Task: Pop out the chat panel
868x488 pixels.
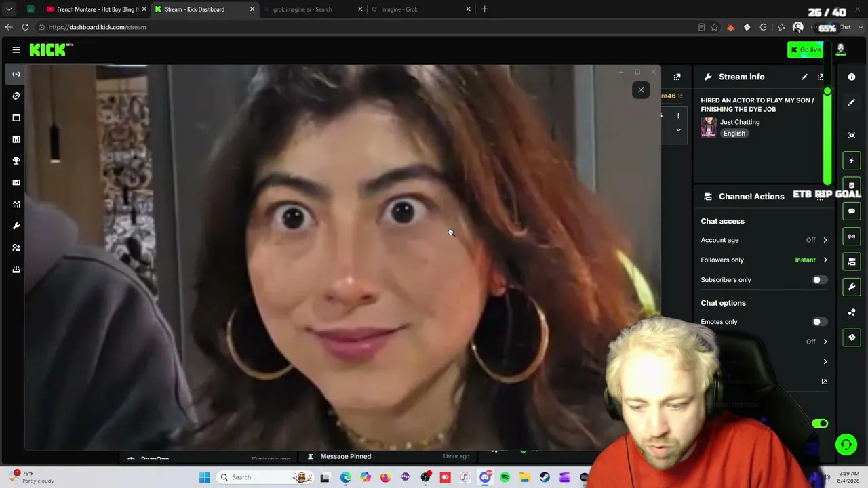Action: tap(677, 77)
